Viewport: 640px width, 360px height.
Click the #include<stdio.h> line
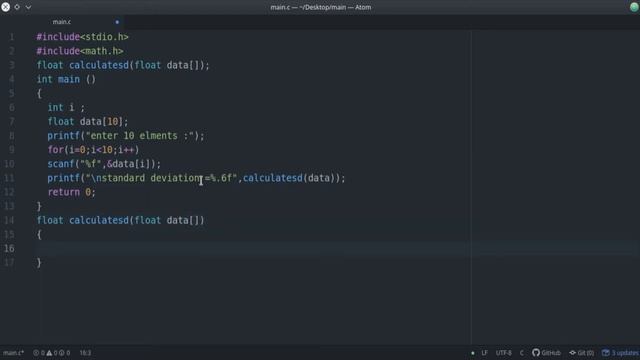click(82, 37)
